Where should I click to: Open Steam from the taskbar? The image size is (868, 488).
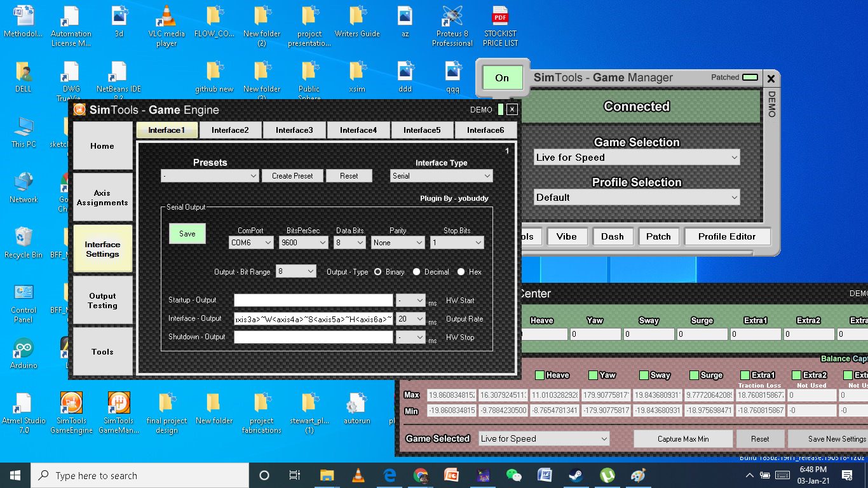coord(576,475)
